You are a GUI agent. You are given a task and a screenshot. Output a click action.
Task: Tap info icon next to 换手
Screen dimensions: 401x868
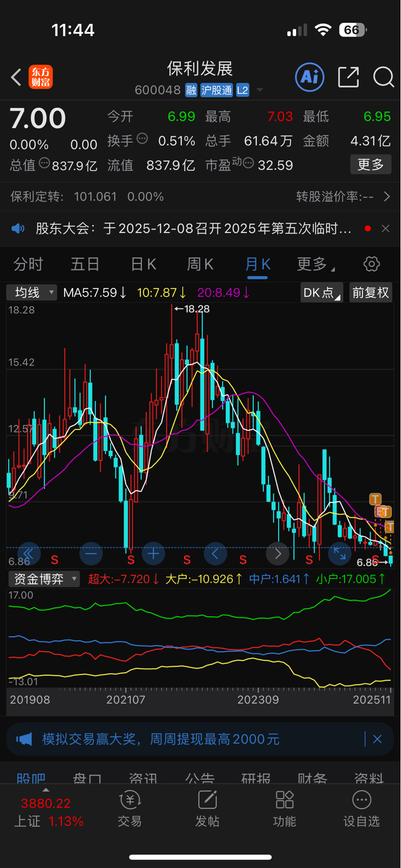(142, 139)
